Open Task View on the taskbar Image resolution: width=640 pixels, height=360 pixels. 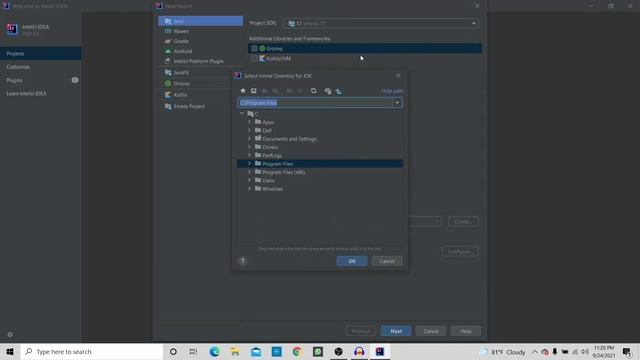pyautogui.click(x=193, y=351)
